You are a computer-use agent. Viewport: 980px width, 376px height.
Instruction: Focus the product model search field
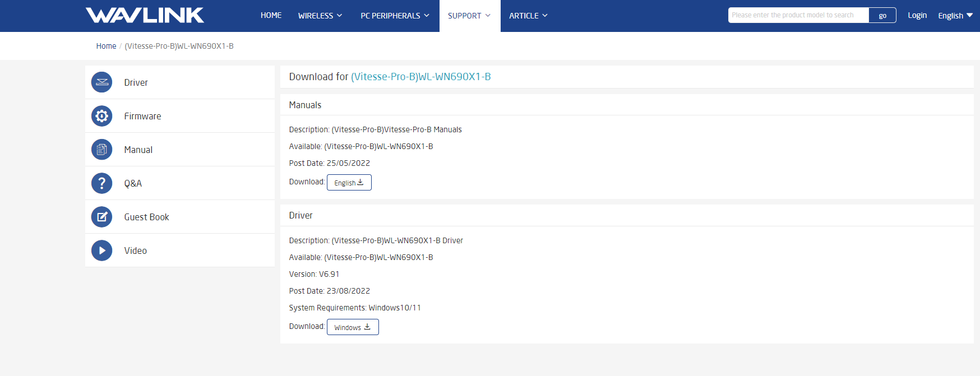coord(798,15)
